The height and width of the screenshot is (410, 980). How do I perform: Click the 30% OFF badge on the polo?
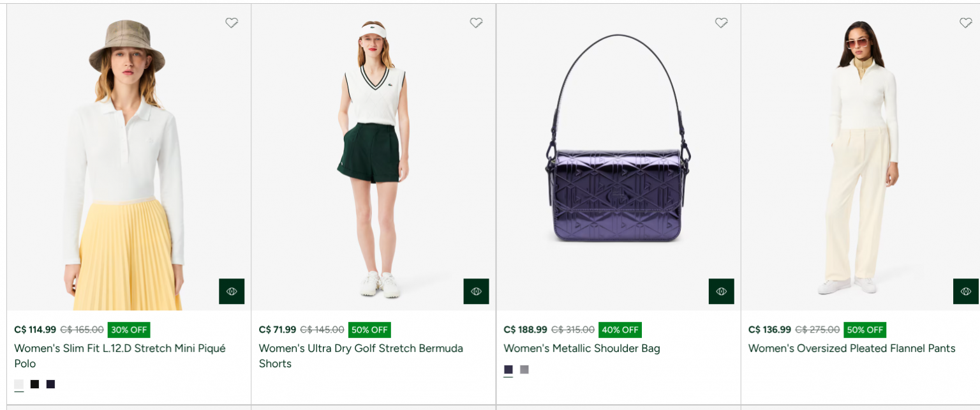click(129, 330)
